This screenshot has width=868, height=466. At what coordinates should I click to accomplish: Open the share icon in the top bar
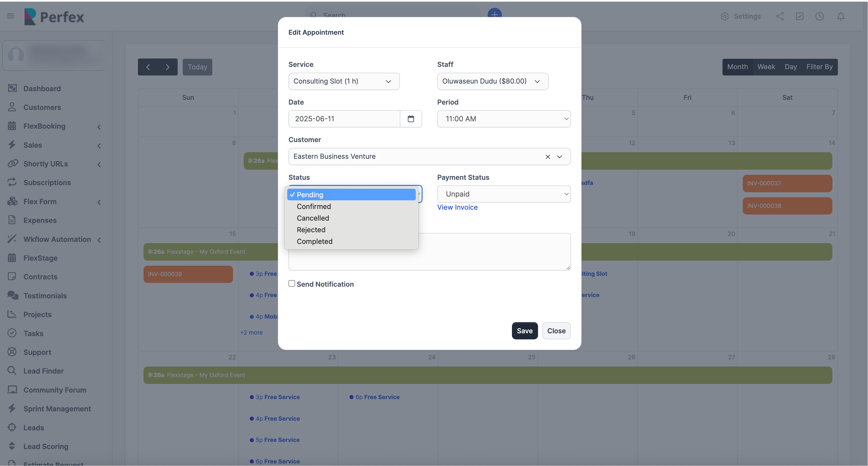pyautogui.click(x=779, y=16)
